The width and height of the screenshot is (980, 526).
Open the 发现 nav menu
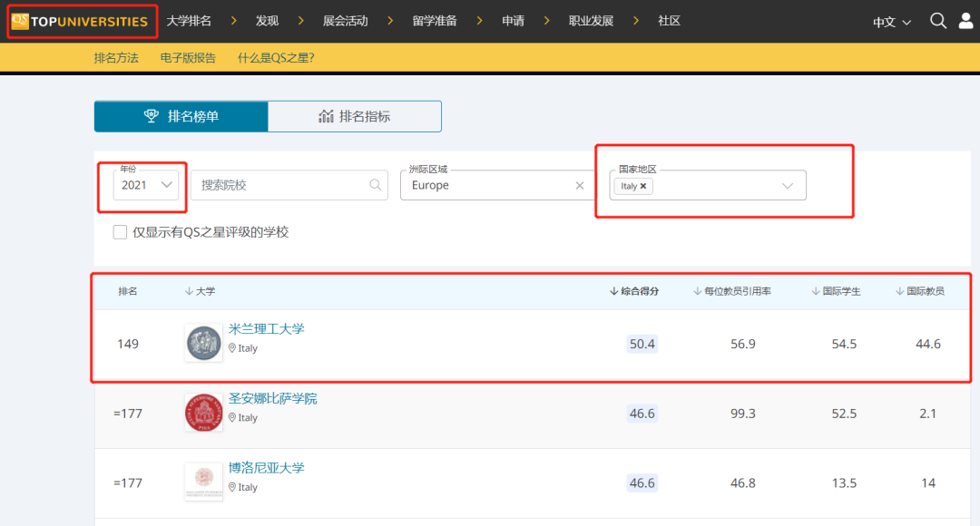[267, 21]
